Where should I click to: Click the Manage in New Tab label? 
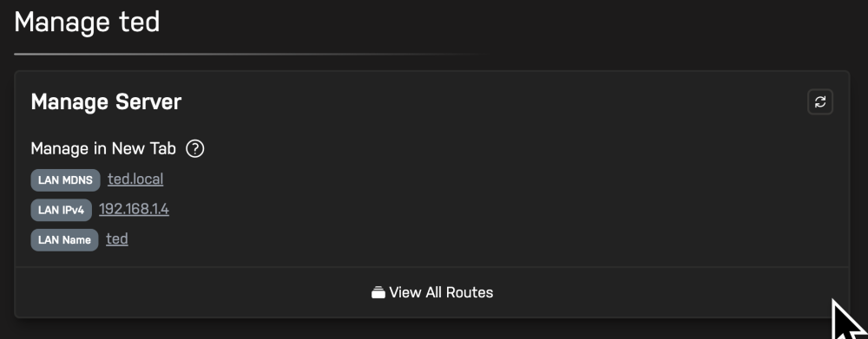pos(103,149)
